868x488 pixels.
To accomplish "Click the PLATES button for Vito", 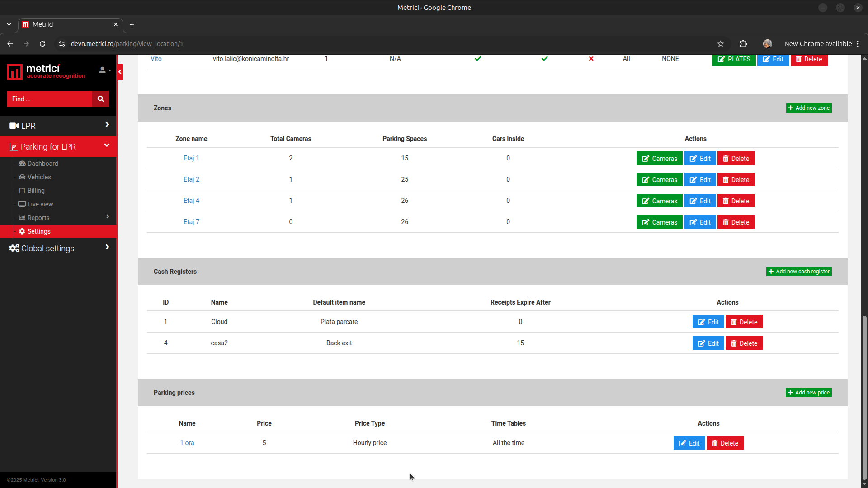I will pos(734,59).
